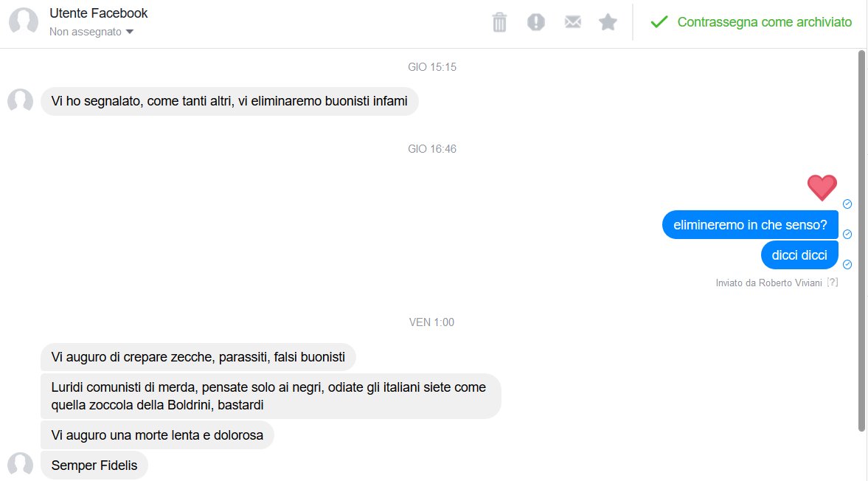Click the heart reaction on the message
This screenshot has height=481, width=868.
[822, 187]
